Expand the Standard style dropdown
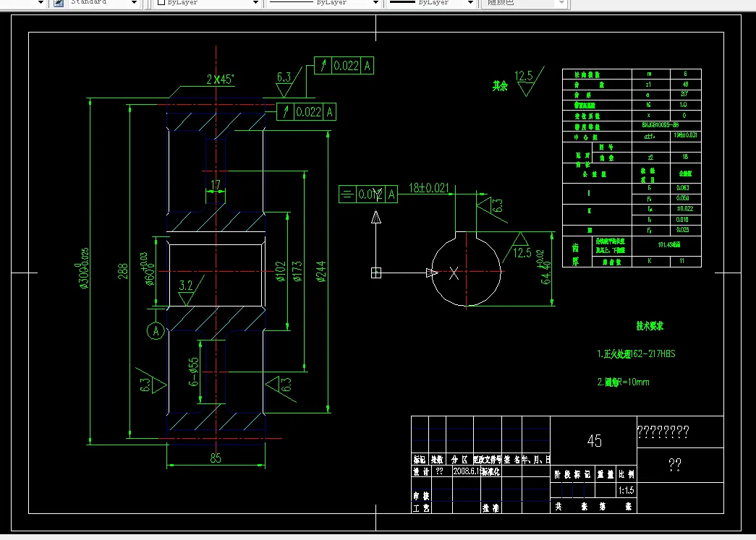 (x=134, y=3)
